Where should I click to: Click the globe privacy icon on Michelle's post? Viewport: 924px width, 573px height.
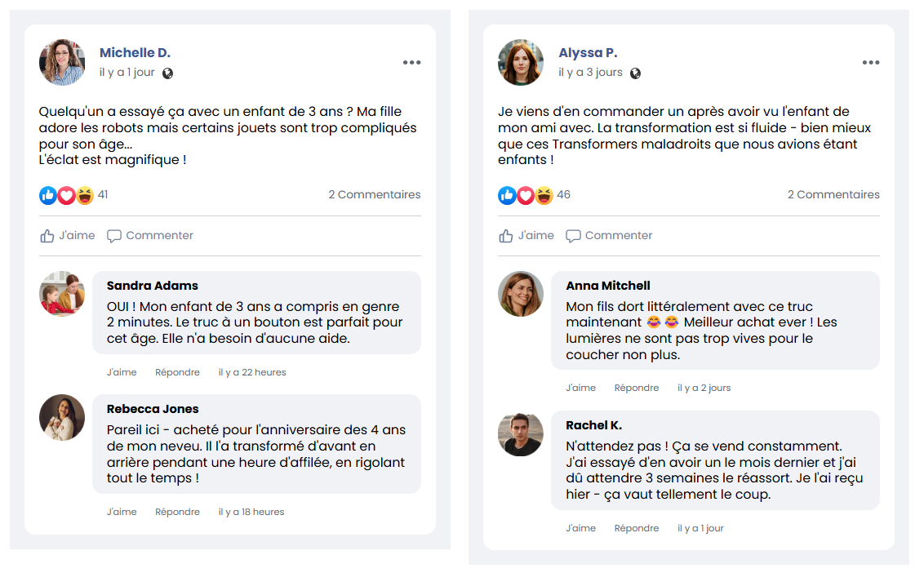168,73
